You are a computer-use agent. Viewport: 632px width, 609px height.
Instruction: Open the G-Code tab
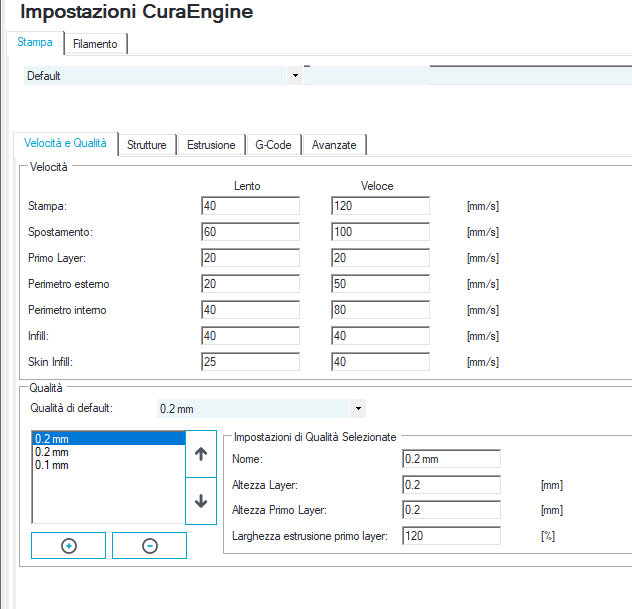tap(273, 145)
